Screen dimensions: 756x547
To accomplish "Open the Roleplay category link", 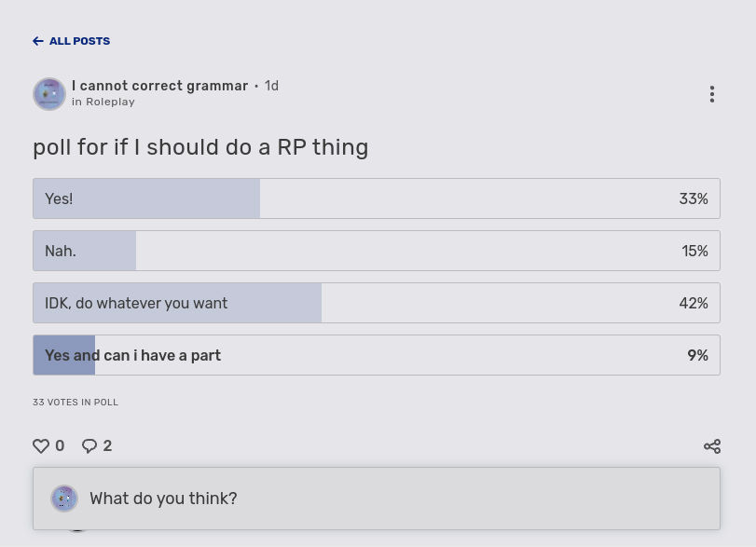I will [110, 103].
